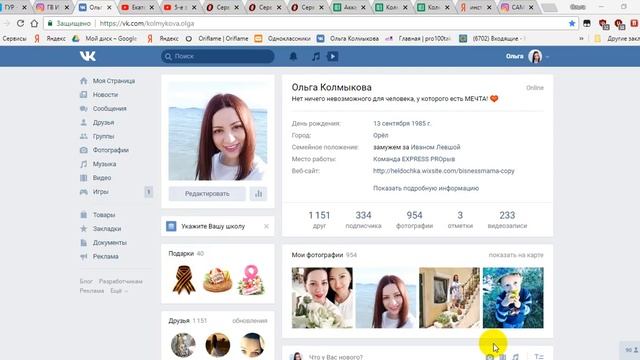640x360 pixels.
Task: Click Блог footer link
Action: pyautogui.click(x=86, y=281)
